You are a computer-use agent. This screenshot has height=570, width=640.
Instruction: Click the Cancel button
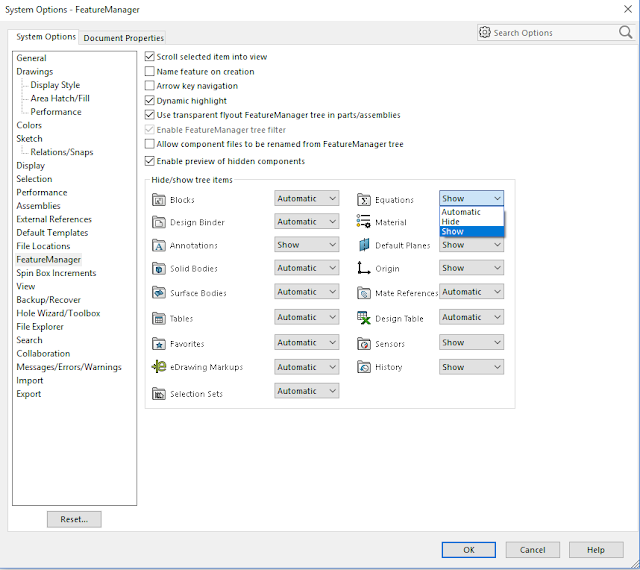point(532,550)
